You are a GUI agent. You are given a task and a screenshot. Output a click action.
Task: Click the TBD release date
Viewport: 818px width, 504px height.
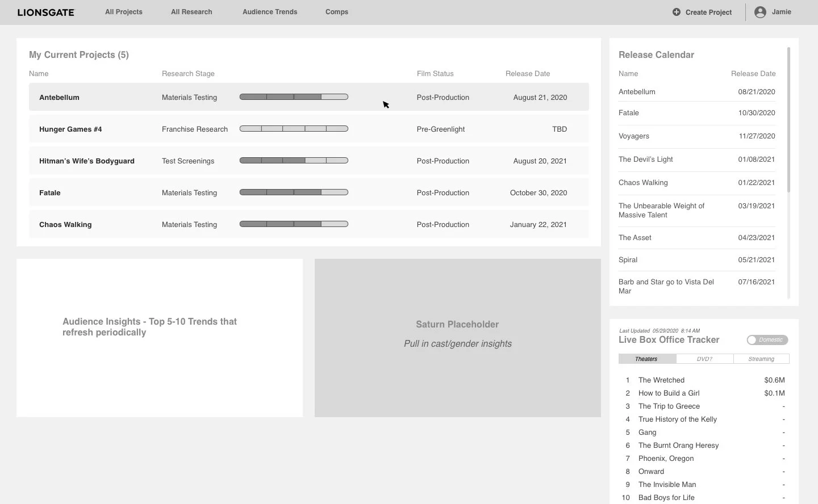pyautogui.click(x=560, y=129)
